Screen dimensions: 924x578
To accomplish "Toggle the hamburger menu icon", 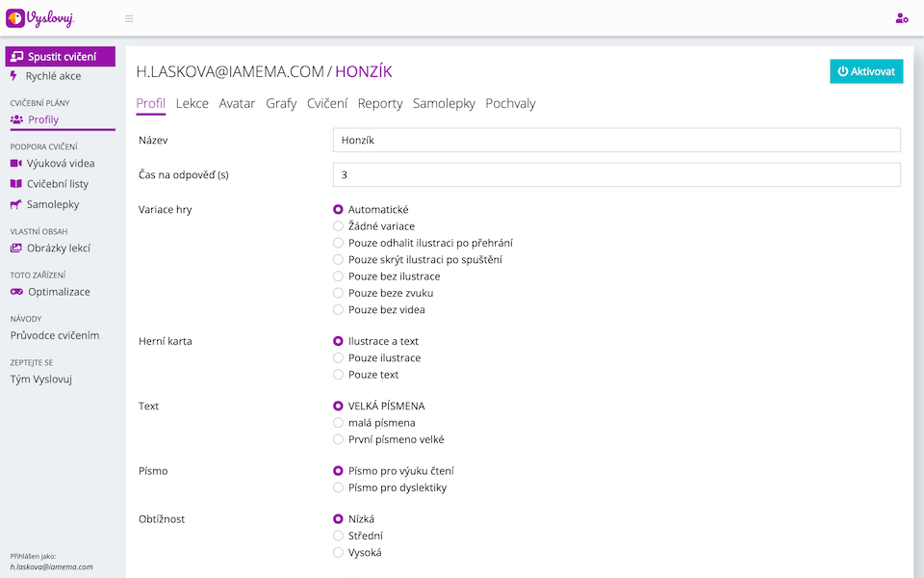I will coord(129,18).
